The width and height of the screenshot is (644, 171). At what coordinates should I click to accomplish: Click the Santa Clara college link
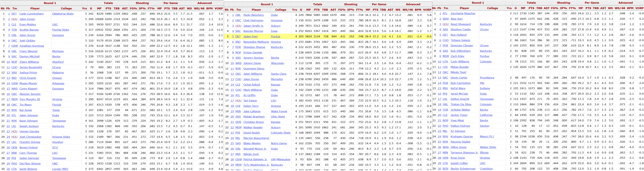(x=279, y=74)
